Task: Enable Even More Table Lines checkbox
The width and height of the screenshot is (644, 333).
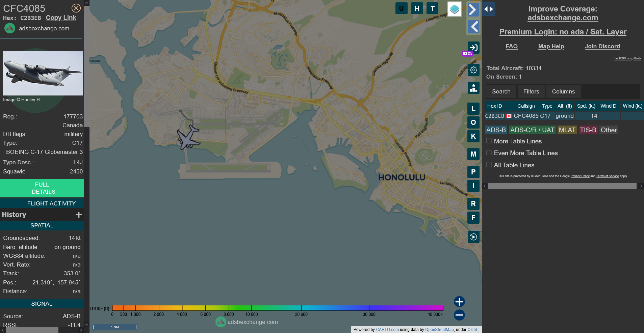Action: (x=489, y=153)
